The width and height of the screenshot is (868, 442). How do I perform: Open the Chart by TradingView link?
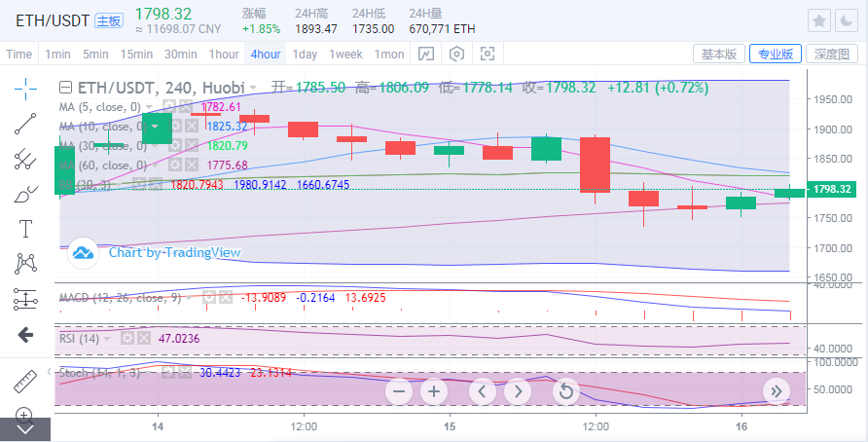154,253
